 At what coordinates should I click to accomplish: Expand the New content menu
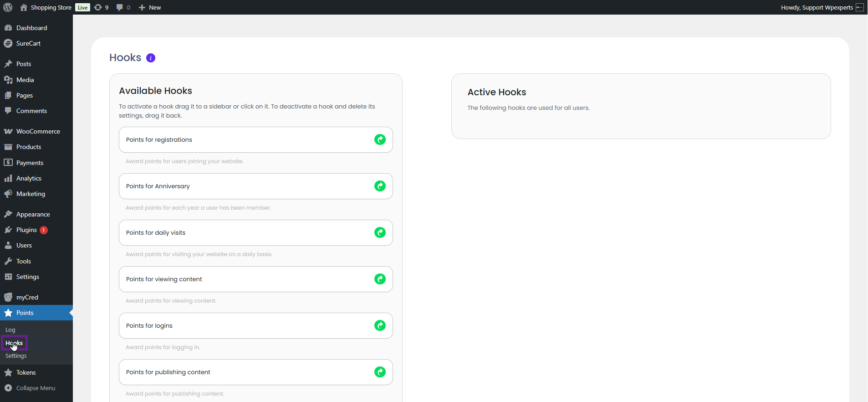(x=150, y=7)
